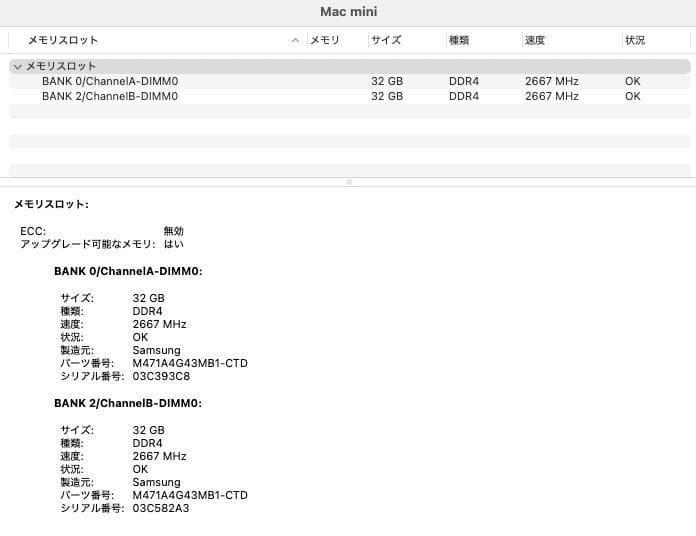Viewport: 696px width, 536px height.
Task: Click serial number 03C393C8 in details
Action: coord(161,376)
